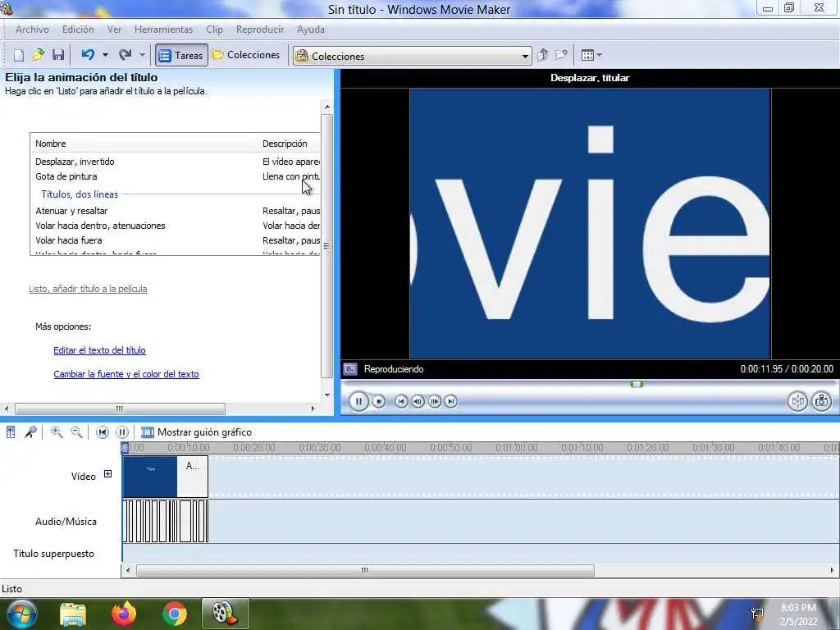Click 'Editar el texto del título' link
Screen dimensions: 840x630
(x=99, y=350)
